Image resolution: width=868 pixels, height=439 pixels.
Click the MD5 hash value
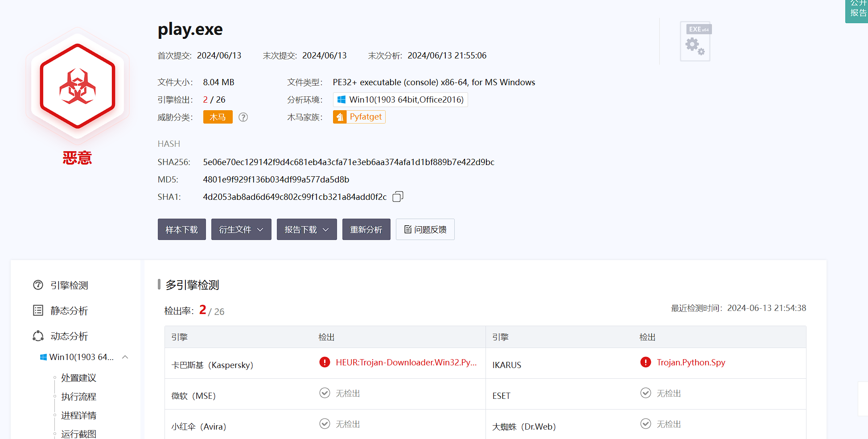276,179
